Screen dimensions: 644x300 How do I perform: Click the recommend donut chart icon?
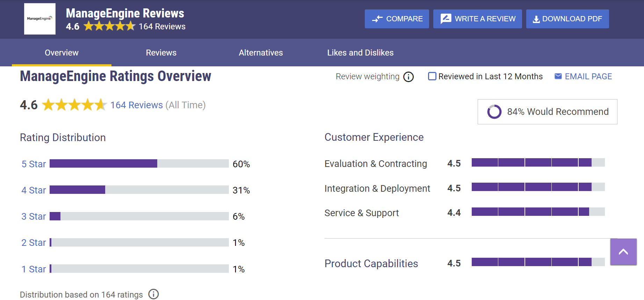[494, 112]
